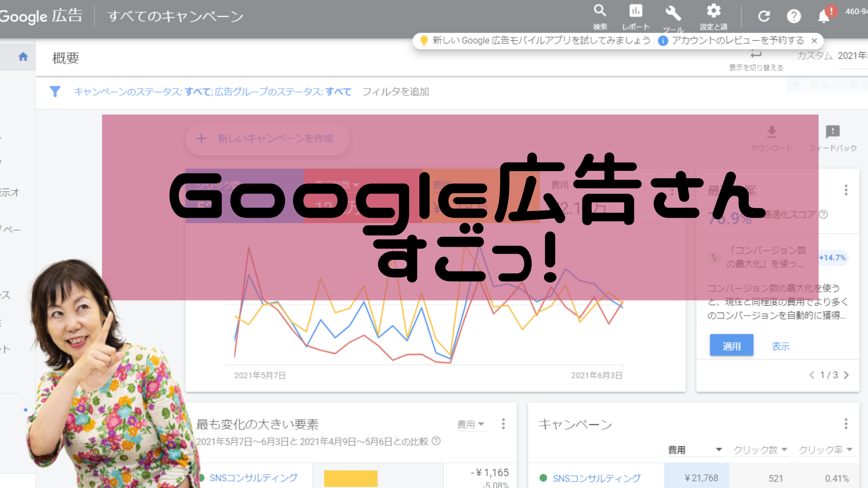Open the Reports (レポート) icon

point(635,11)
